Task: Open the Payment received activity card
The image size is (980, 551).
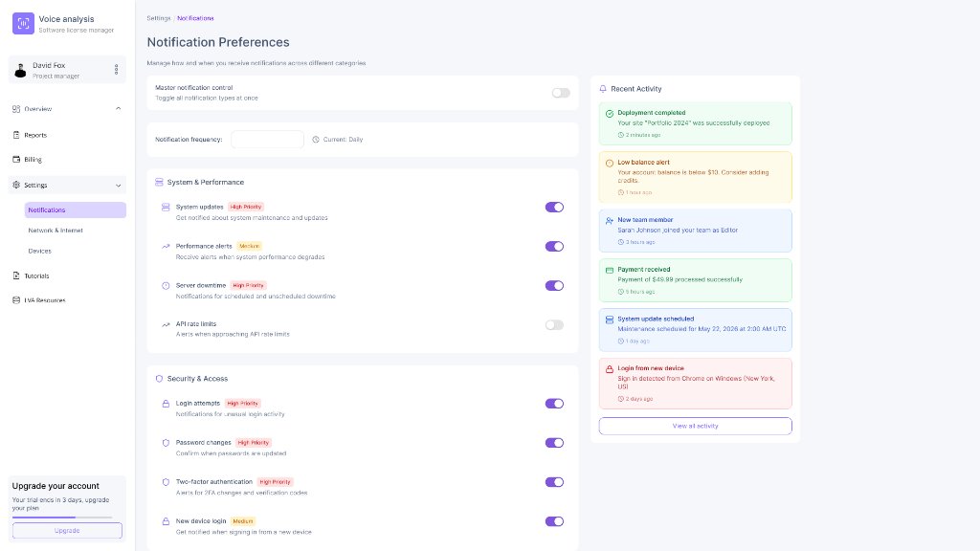Action: click(695, 280)
